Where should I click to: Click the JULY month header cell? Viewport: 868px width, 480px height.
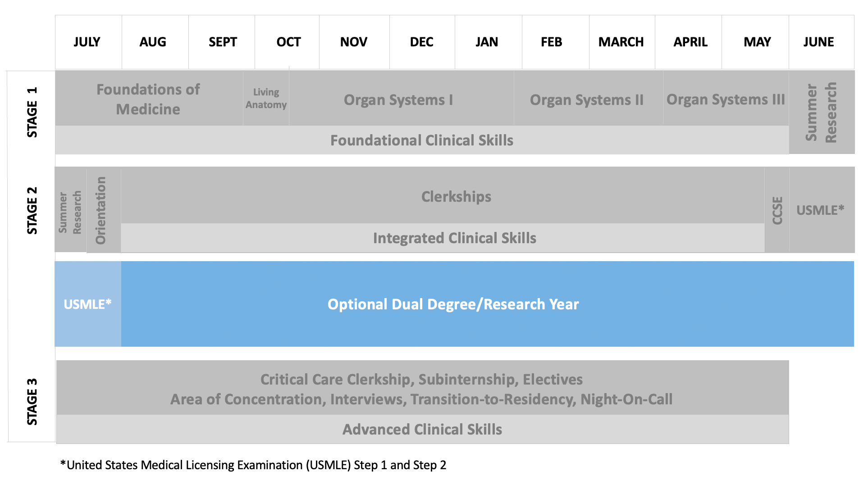click(x=88, y=42)
